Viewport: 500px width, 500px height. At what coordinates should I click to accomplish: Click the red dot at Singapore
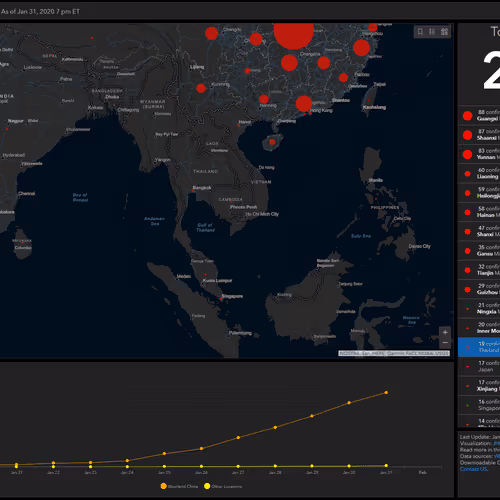coord(221,299)
